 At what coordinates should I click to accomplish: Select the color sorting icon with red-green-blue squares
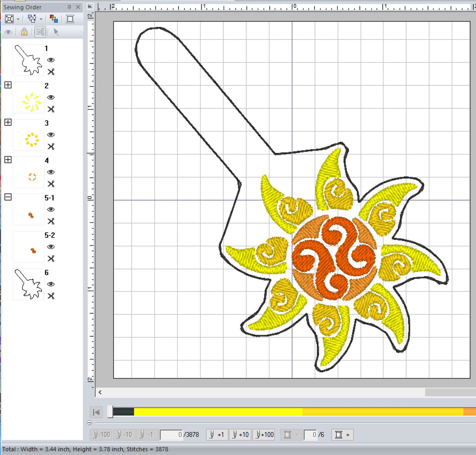click(54, 18)
